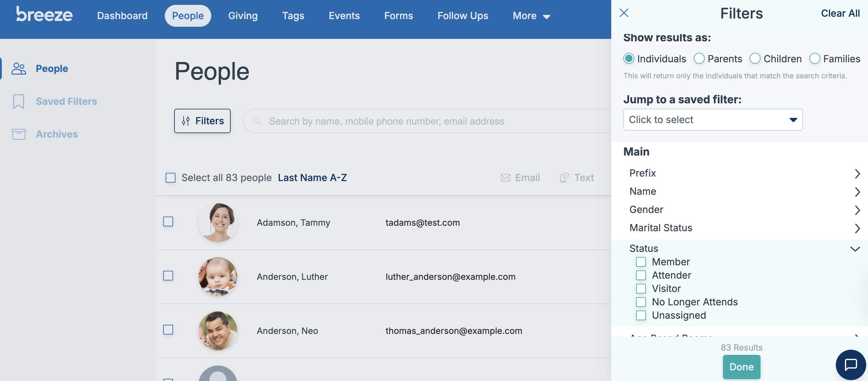Viewport: 868px width, 381px height.
Task: Click the Saved Filters bookmark icon
Action: 19,101
